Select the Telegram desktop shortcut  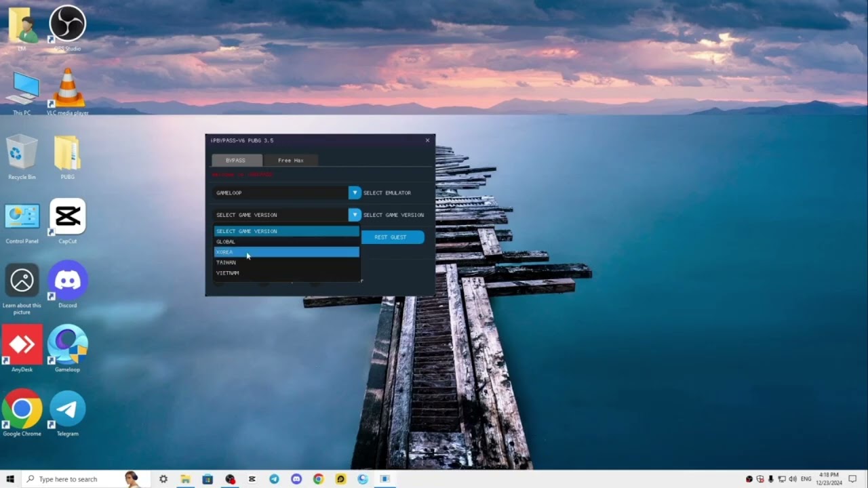[x=68, y=412]
